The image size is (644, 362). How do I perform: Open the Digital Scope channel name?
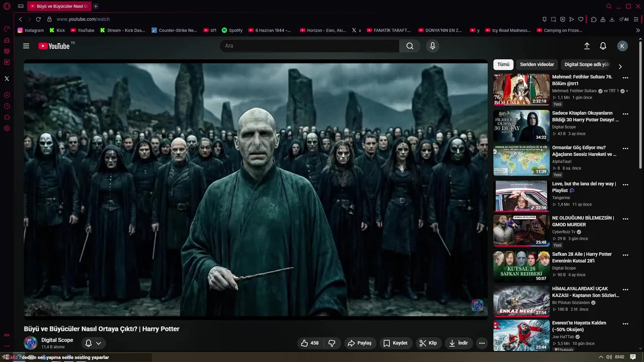point(57,340)
